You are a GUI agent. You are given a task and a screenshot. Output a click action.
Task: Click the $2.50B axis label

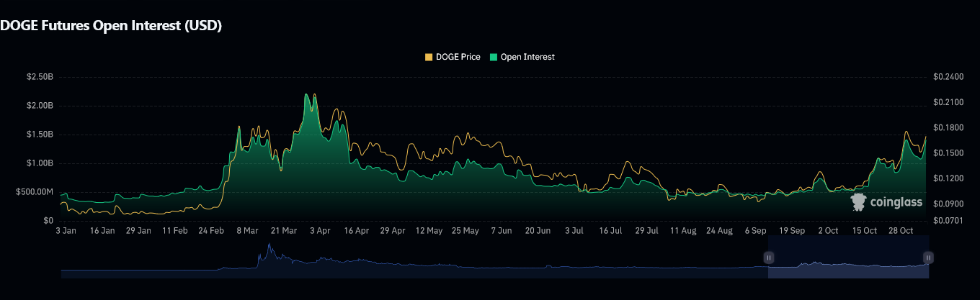point(40,76)
